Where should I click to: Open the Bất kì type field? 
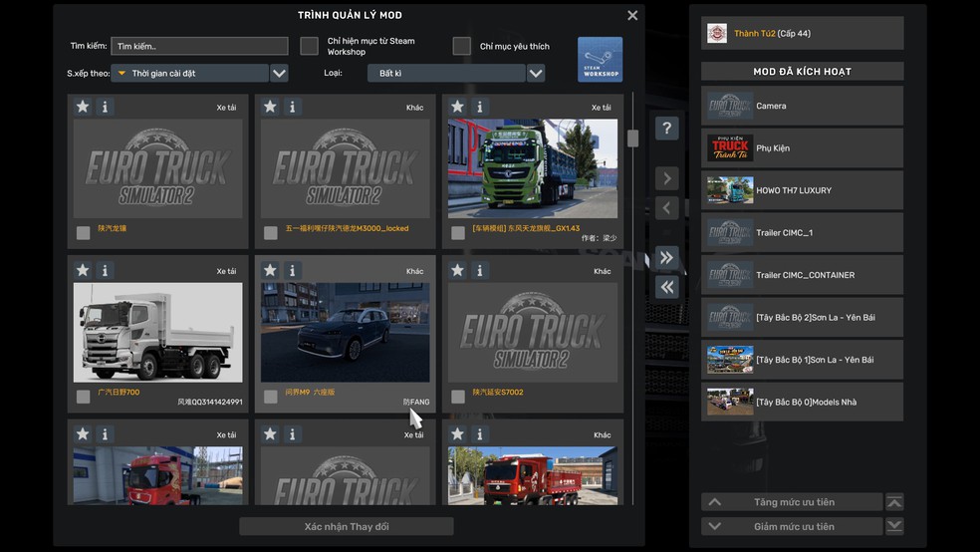[x=446, y=73]
